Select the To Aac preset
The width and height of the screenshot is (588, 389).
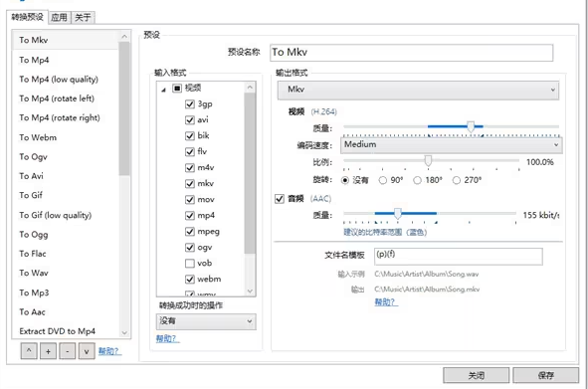(x=66, y=312)
